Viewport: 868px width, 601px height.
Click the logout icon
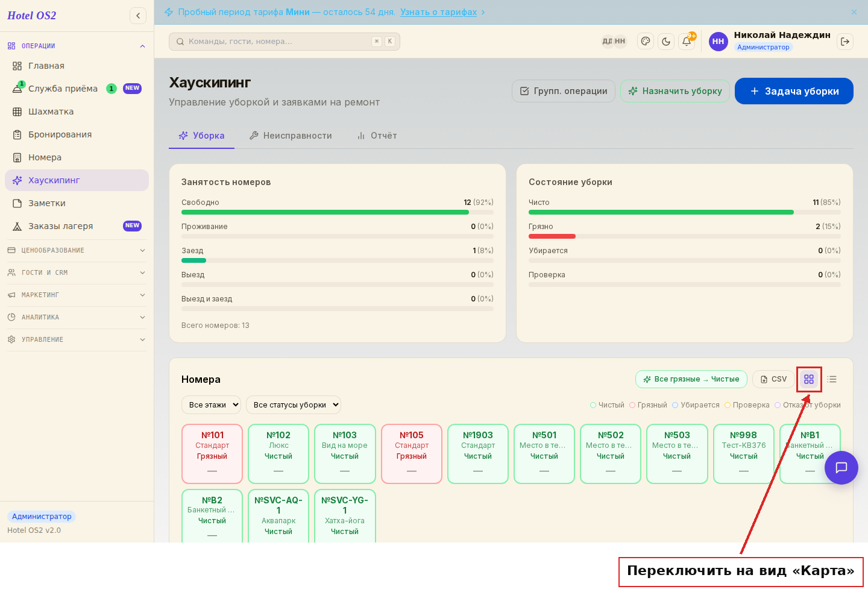click(x=845, y=42)
